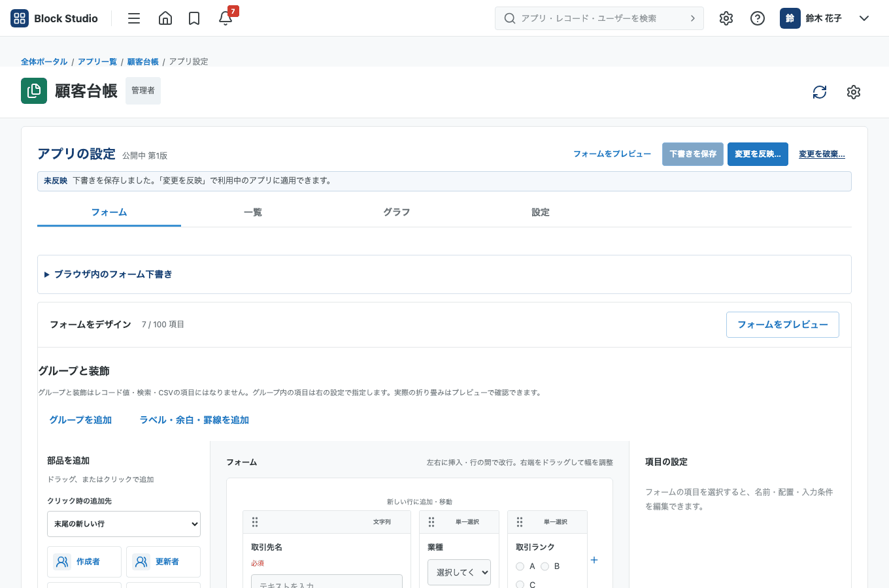Click the 変更を反映 button
Image resolution: width=889 pixels, height=588 pixels.
[x=758, y=154]
